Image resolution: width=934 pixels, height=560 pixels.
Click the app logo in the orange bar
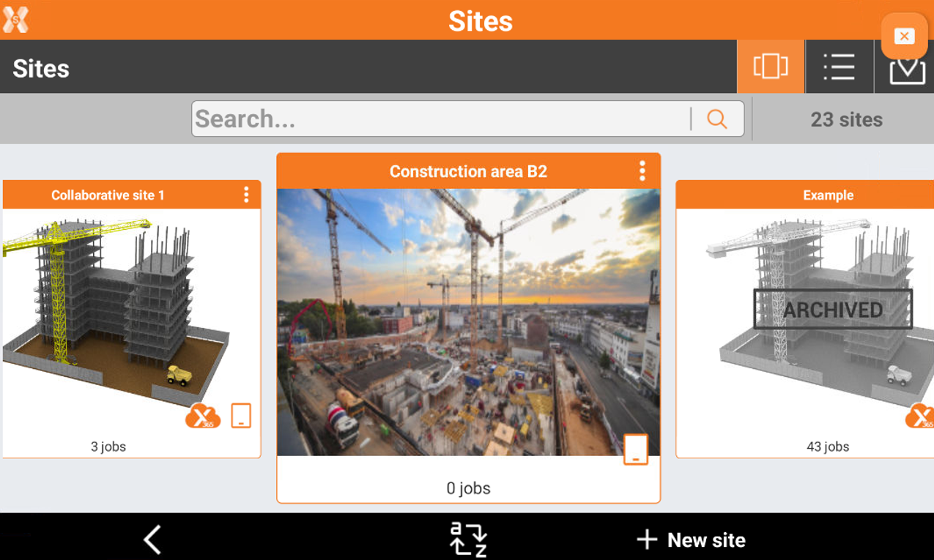click(x=15, y=19)
